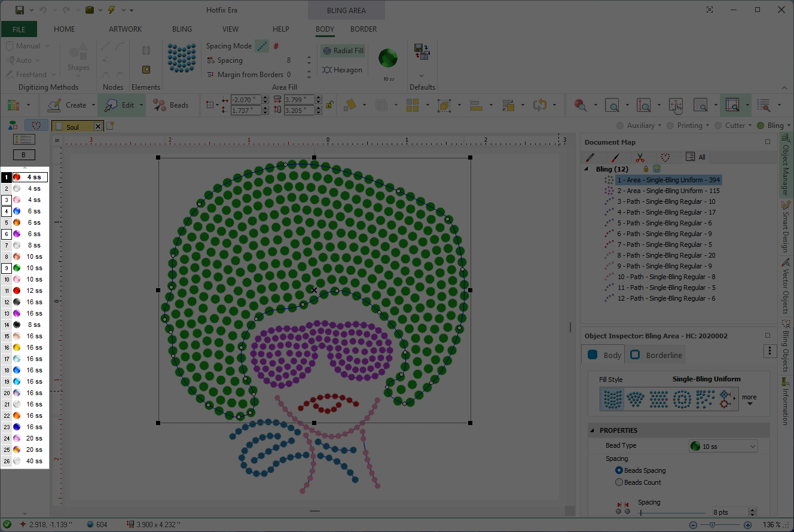Collapse the PROPERTIES section

coord(593,430)
